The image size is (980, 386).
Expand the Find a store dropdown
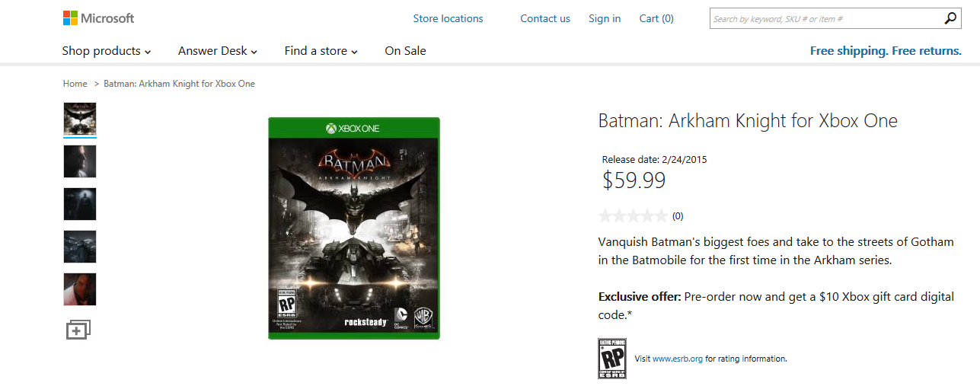click(321, 51)
